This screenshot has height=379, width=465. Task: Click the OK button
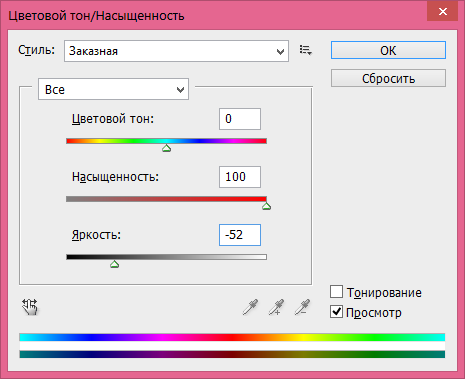tap(388, 50)
